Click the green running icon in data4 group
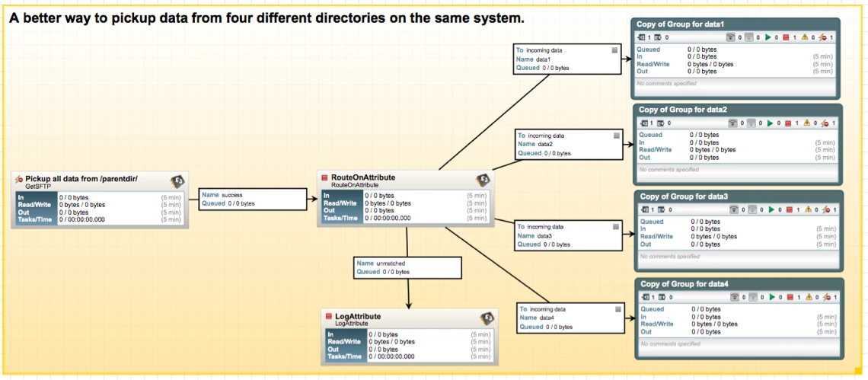The height and width of the screenshot is (380, 868). [771, 298]
